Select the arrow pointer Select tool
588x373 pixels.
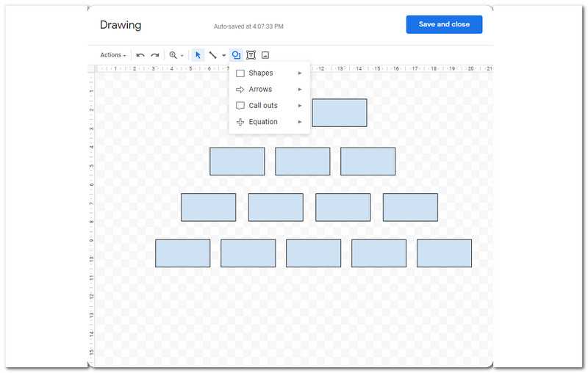point(198,55)
